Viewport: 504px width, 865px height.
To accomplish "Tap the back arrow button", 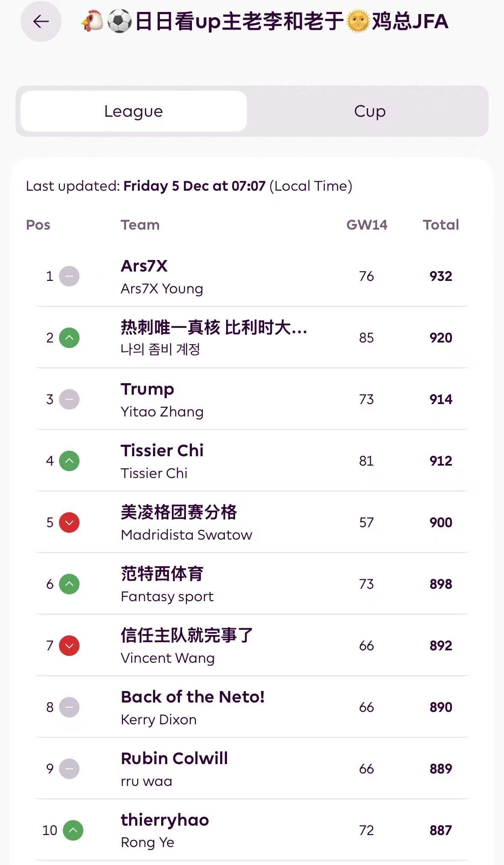I will click(41, 21).
